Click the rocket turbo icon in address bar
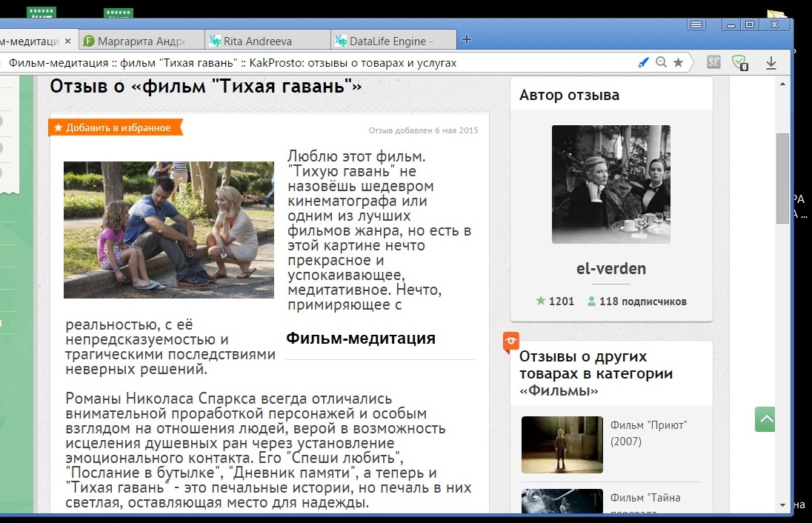The image size is (812, 523). (x=643, y=63)
